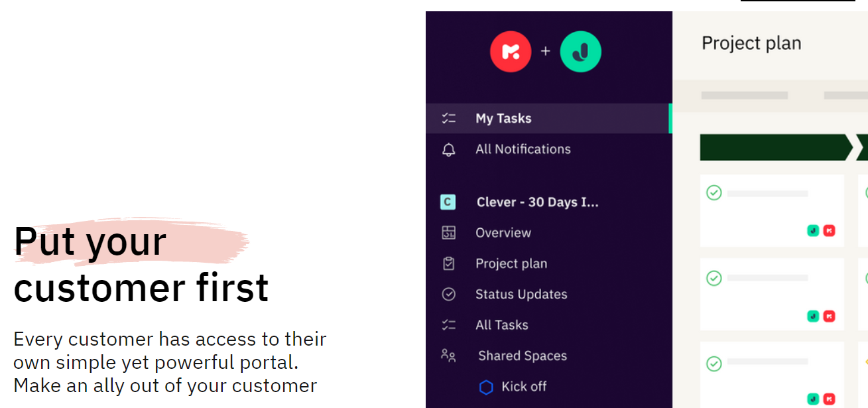Toggle completion on the second task card
Screen dimensions: 868x408
[714, 279]
